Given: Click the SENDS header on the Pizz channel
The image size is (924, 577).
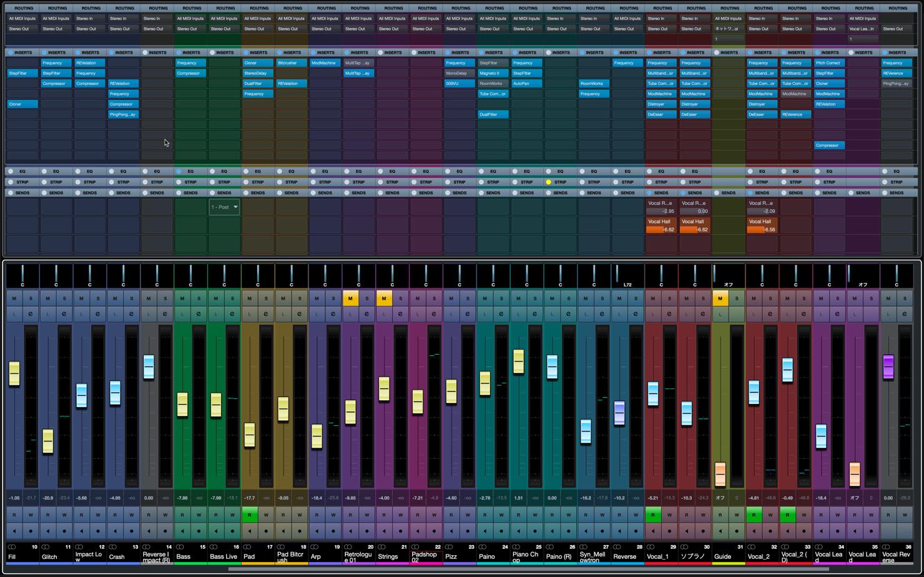Looking at the screenshot, I should [460, 193].
